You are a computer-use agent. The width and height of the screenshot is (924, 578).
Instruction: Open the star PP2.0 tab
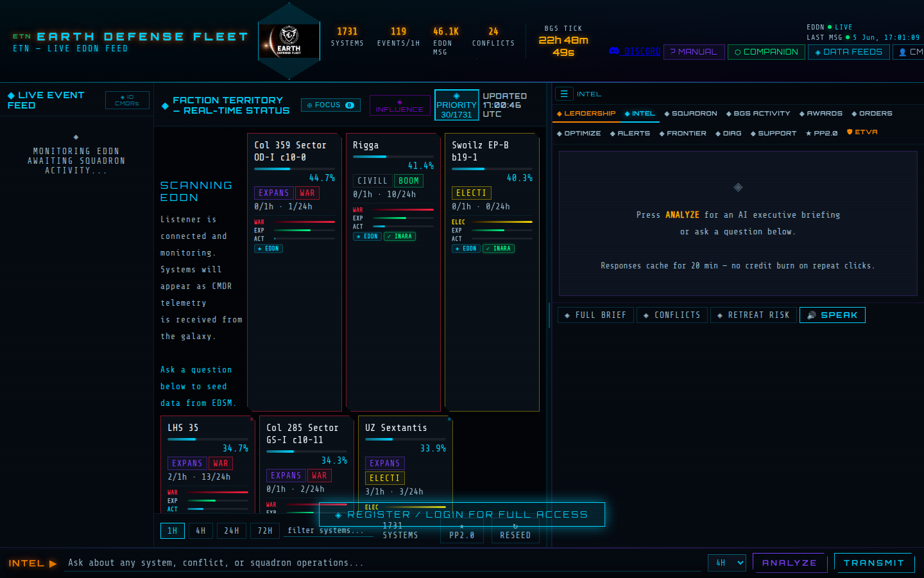pyautogui.click(x=821, y=134)
